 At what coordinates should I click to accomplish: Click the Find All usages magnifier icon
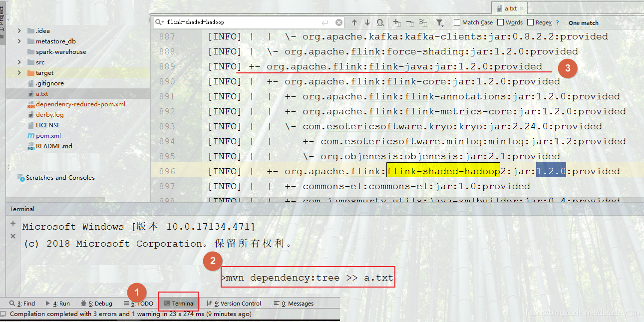(380, 22)
